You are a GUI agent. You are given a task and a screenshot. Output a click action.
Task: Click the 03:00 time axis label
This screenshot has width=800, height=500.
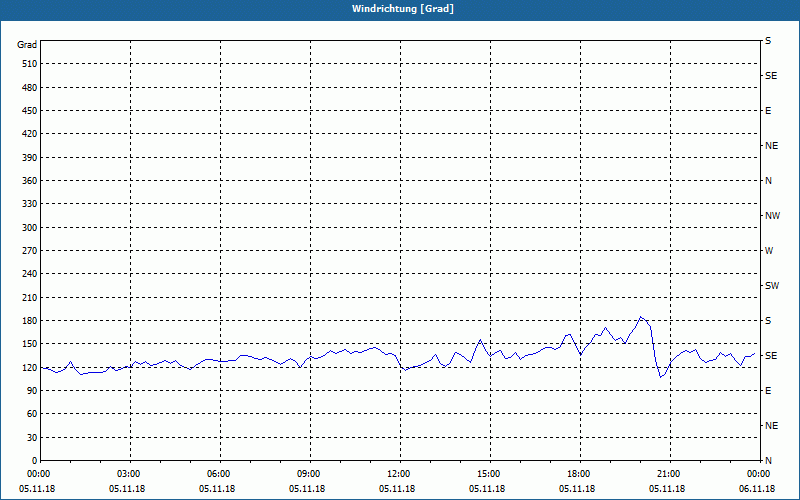point(131,474)
